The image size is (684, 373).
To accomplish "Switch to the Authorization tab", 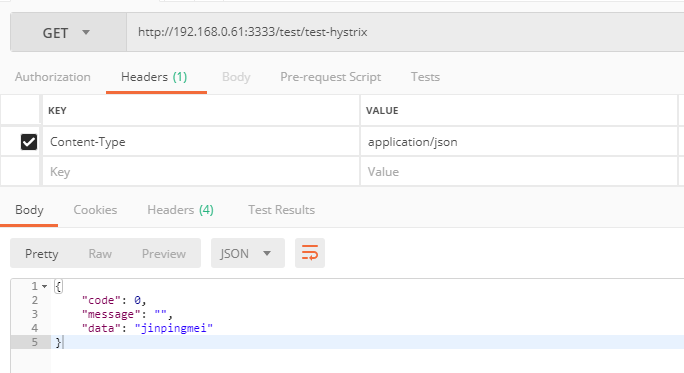I will [x=53, y=77].
